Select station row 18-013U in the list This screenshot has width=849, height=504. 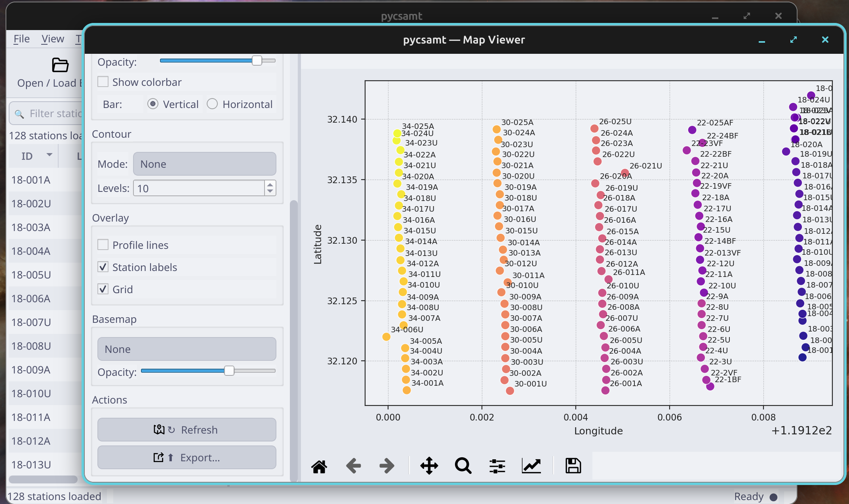click(45, 465)
